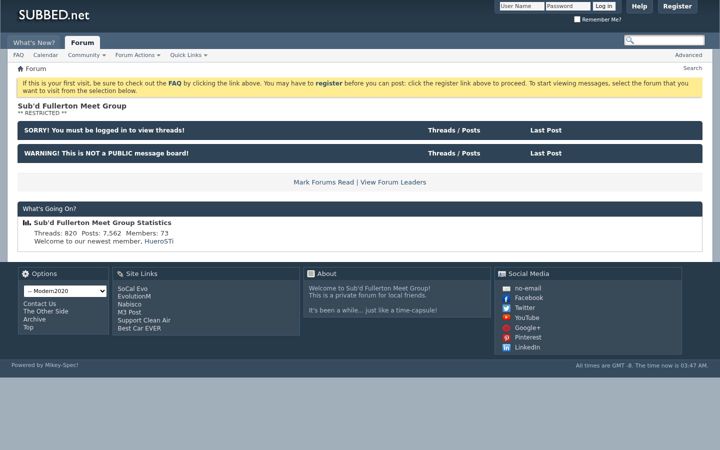Viewport: 720px width, 450px height.
Task: Click the Top link in Options
Action: click(x=28, y=327)
